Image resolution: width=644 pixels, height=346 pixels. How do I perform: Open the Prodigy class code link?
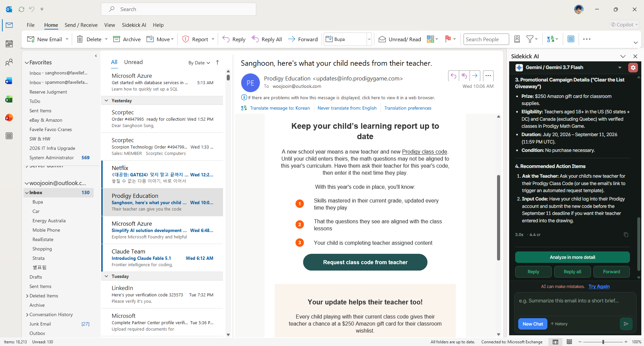425,152
